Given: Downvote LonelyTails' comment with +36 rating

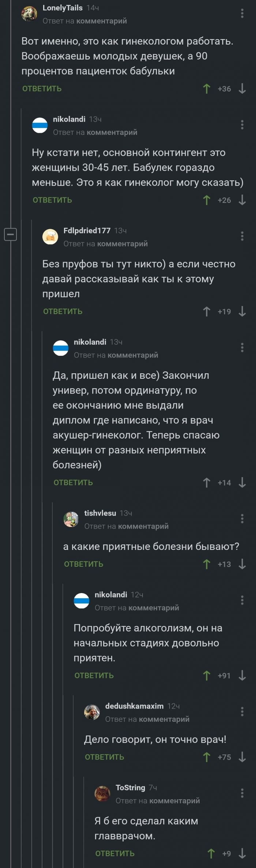Looking at the screenshot, I should [x=242, y=89].
